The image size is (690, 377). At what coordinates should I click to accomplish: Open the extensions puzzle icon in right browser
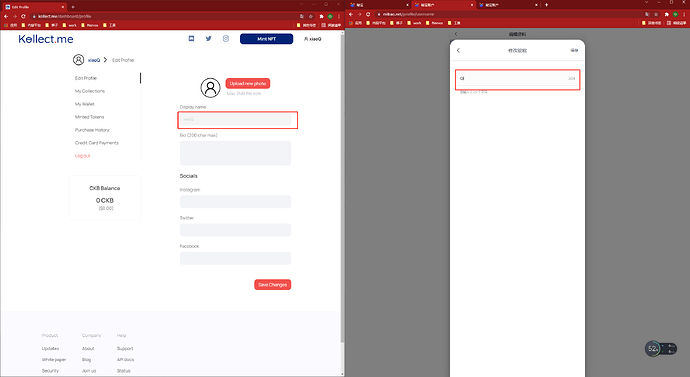[x=667, y=14]
